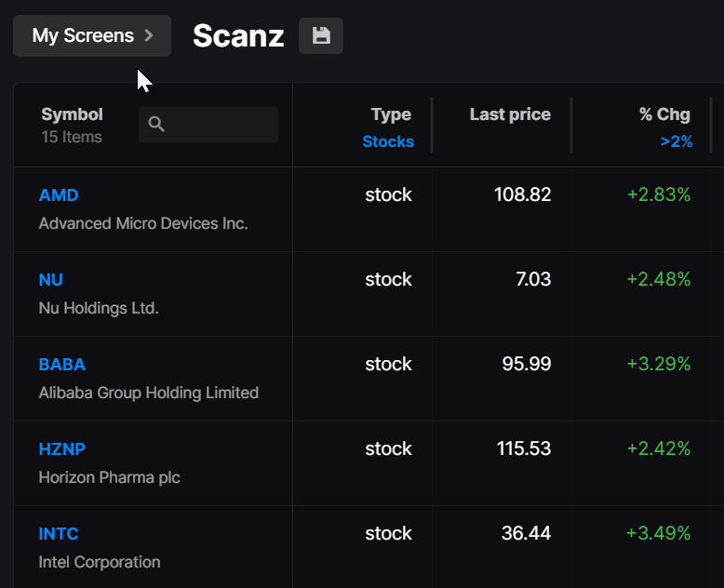Select Advanced Micro Devices Inc. name
The width and height of the screenshot is (724, 588).
[143, 223]
